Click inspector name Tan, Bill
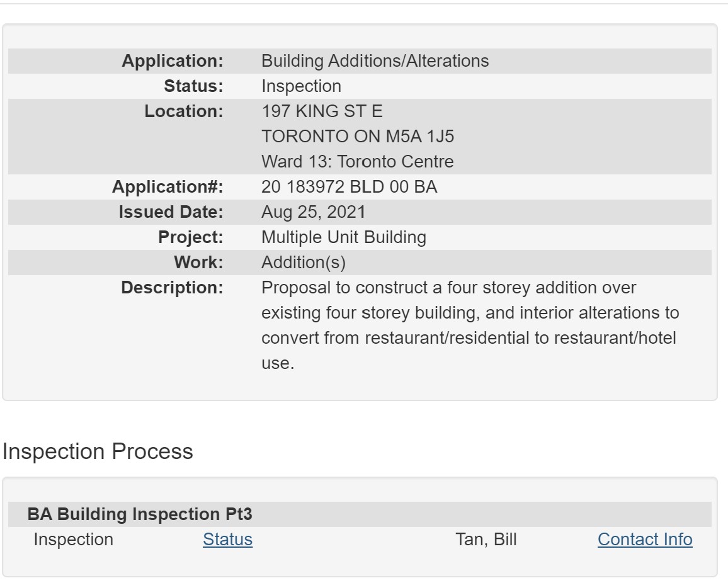Viewport: 728px width, 583px height. (486, 540)
